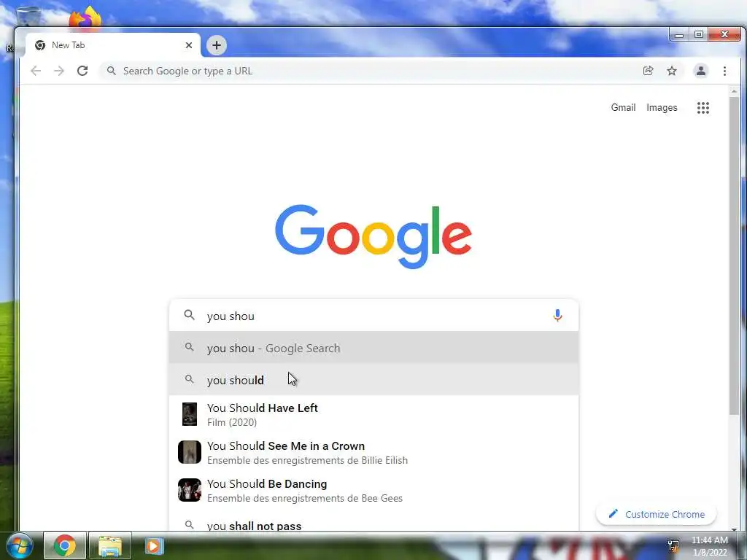This screenshot has height=560, width=747.
Task: Close the New Tab tab
Action: coord(189,45)
